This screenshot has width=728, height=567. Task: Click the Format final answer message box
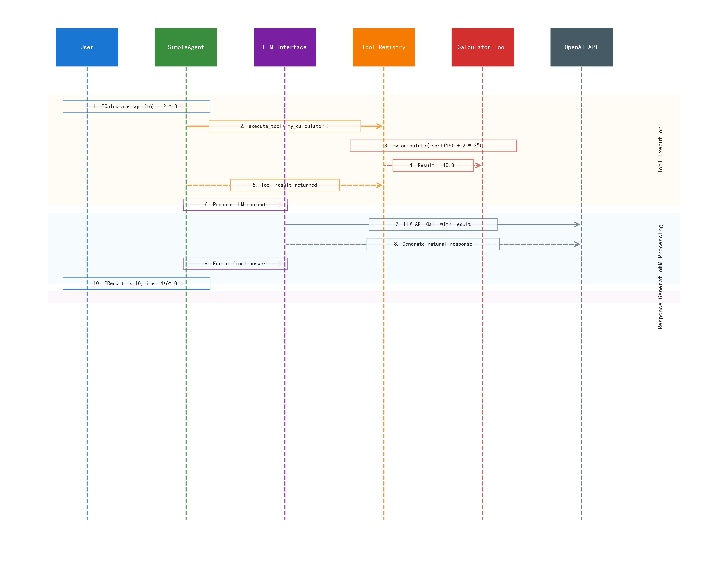[x=235, y=264]
